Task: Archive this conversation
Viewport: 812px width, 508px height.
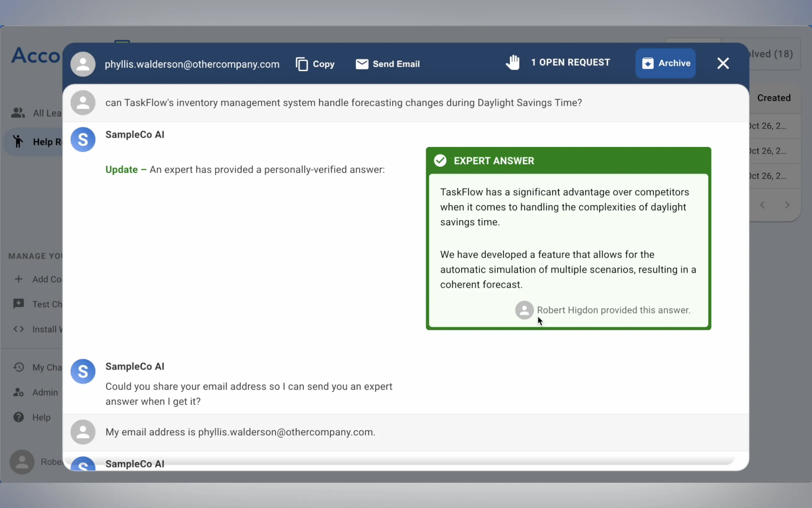Action: point(665,63)
